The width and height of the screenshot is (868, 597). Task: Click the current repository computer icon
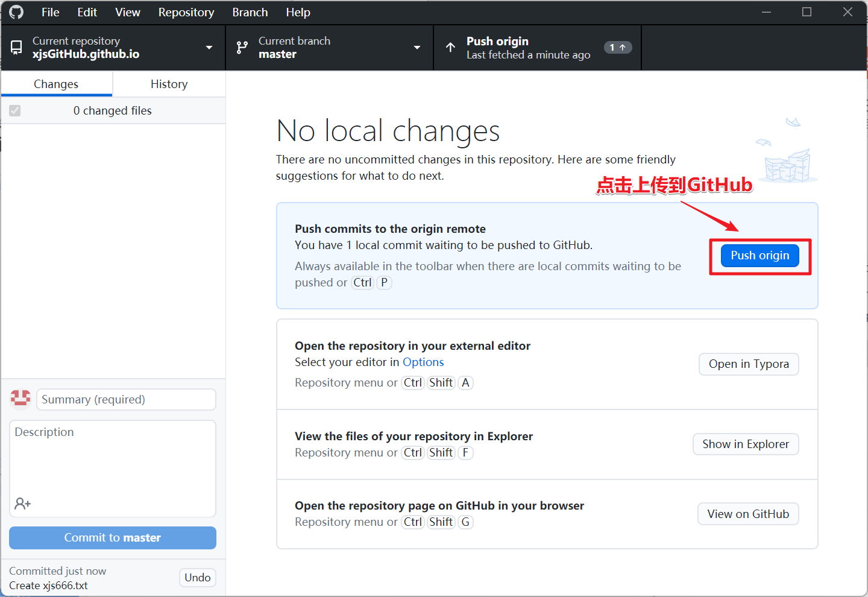point(17,47)
